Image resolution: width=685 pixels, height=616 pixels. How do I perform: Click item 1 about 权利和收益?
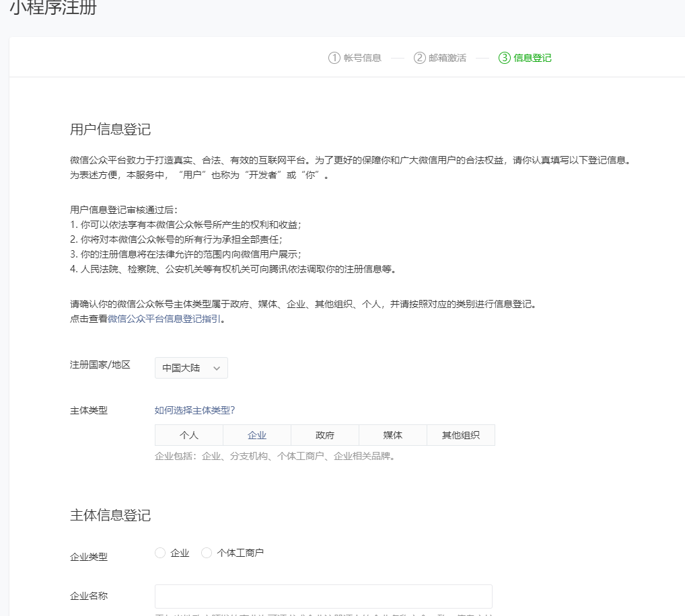(x=186, y=225)
